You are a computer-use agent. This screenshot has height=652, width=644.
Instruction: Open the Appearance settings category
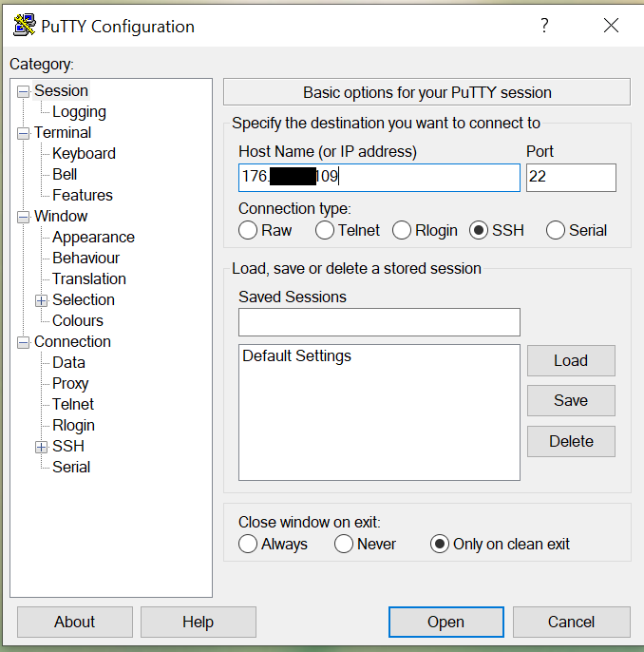(x=93, y=237)
